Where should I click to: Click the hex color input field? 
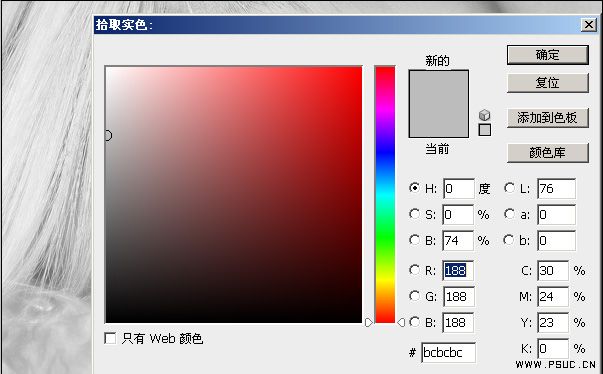(448, 352)
